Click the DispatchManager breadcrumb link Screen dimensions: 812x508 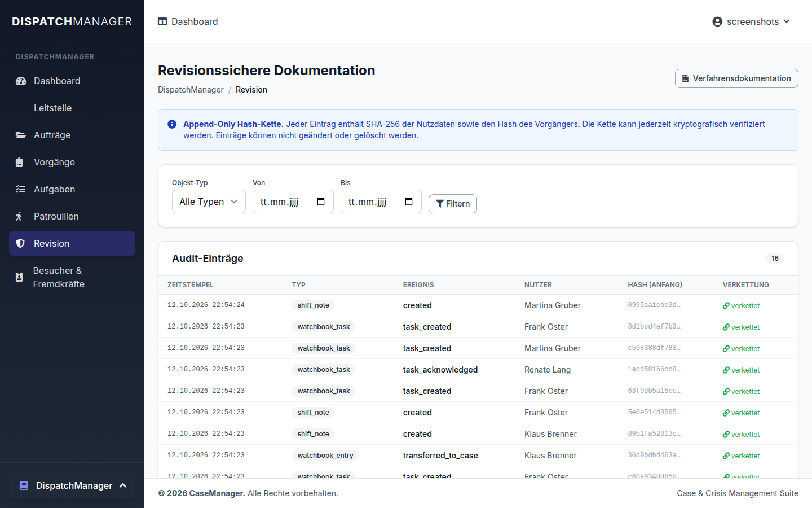(x=191, y=90)
